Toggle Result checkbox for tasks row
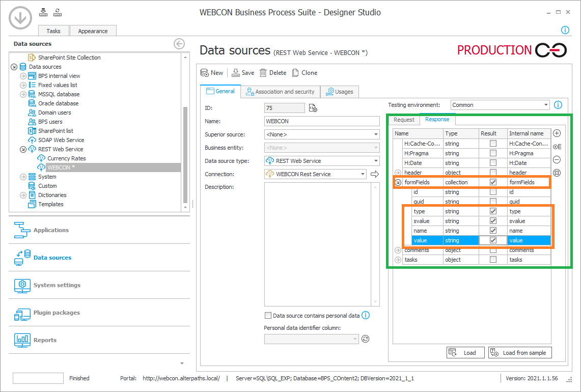 [x=493, y=260]
